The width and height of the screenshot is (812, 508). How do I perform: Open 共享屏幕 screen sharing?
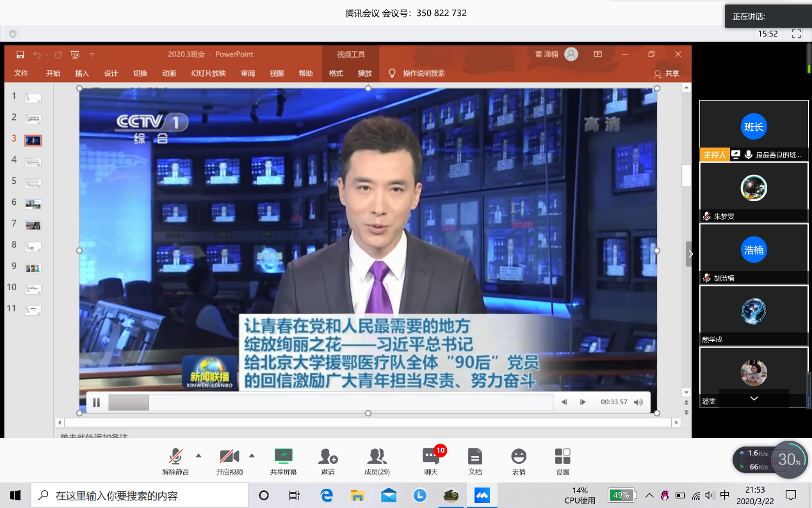click(283, 461)
